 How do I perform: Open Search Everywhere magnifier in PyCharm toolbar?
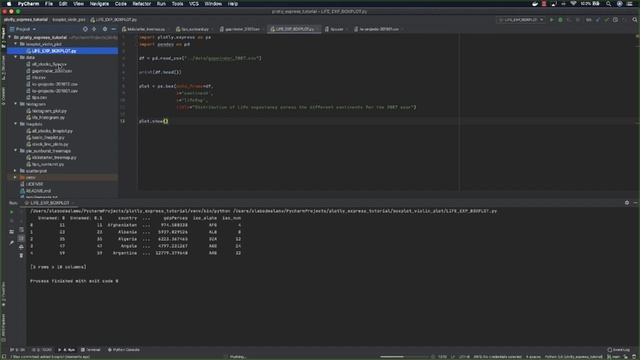pyautogui.click(x=635, y=20)
